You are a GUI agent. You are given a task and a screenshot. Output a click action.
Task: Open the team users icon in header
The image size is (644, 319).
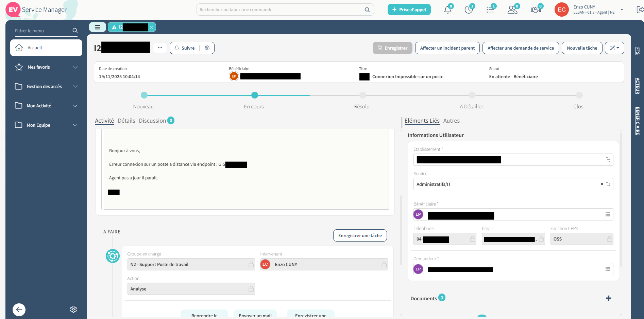click(x=512, y=10)
